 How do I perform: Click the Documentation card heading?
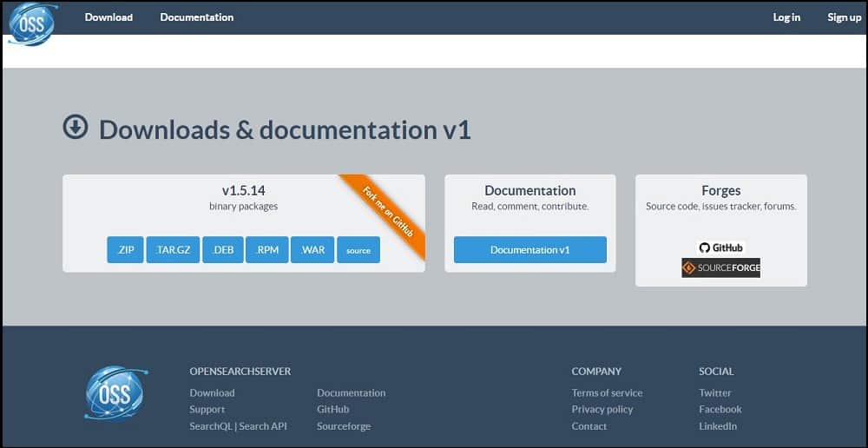coord(530,190)
